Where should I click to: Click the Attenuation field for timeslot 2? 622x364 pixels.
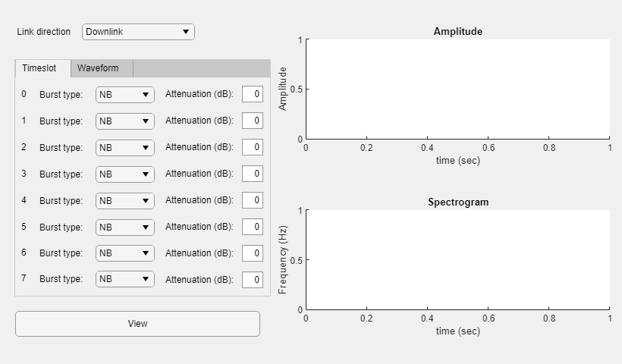coord(253,147)
